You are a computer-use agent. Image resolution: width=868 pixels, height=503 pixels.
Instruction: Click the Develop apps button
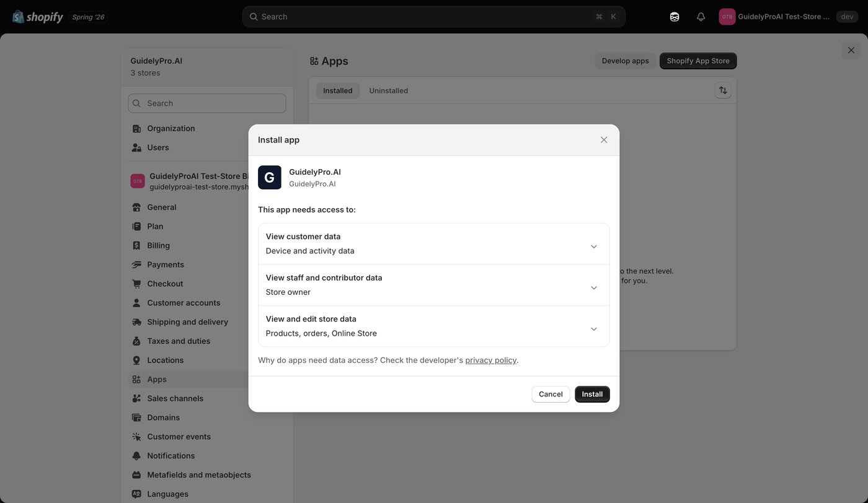point(625,61)
